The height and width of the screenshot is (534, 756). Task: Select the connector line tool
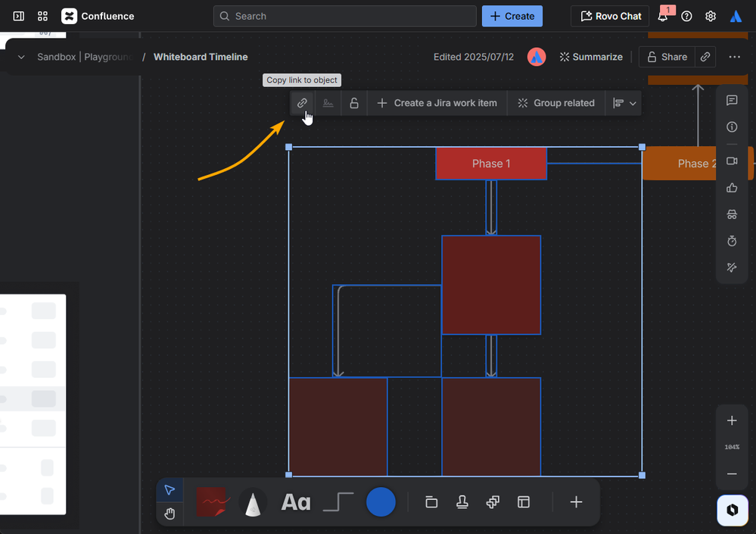[338, 501]
